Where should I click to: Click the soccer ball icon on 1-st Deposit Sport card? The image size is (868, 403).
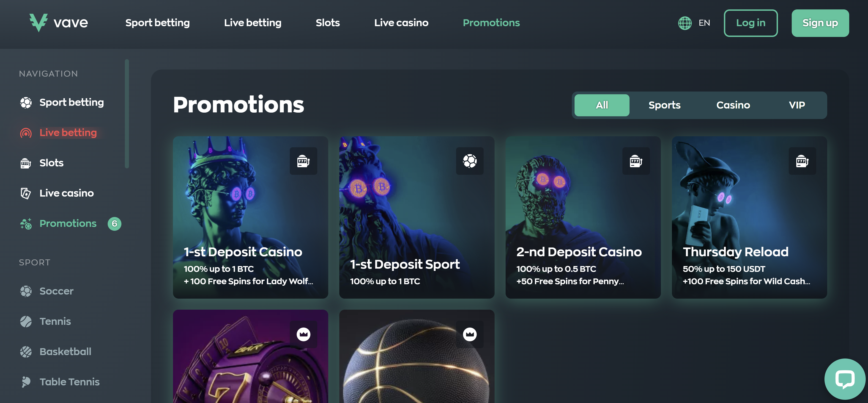[x=469, y=161]
